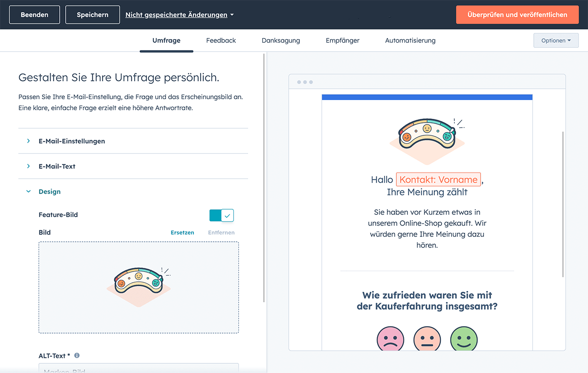Click the Kontakt: Vorname personalization token
The height and width of the screenshot is (373, 588).
[x=438, y=179]
